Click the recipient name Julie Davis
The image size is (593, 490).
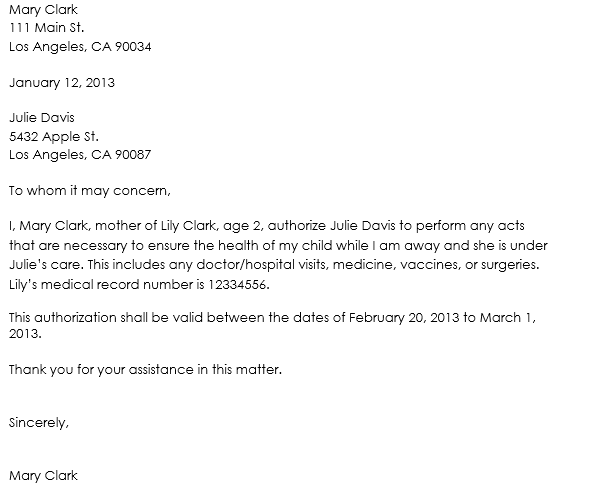pos(42,118)
